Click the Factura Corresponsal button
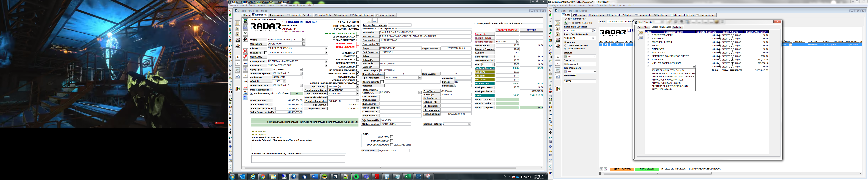 pyautogui.click(x=375, y=25)
